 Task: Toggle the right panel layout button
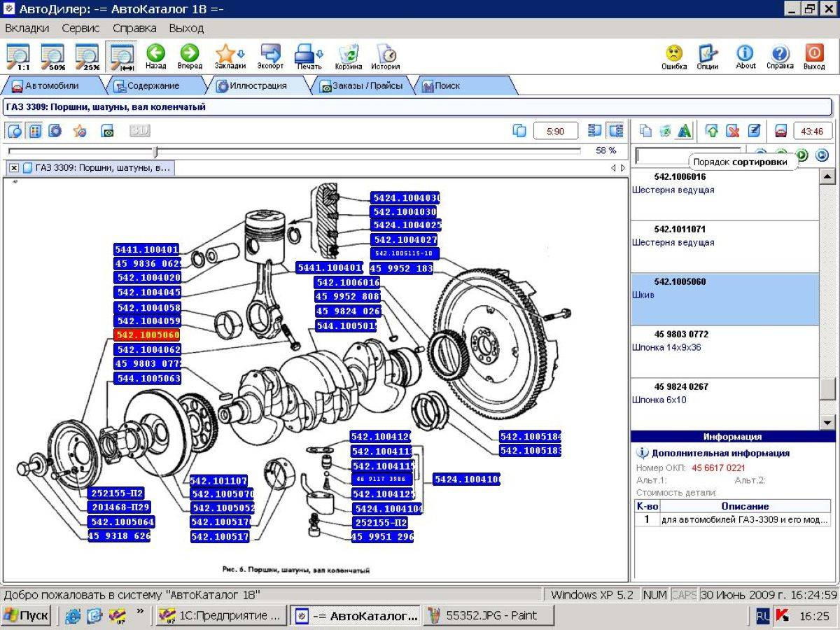[x=615, y=131]
